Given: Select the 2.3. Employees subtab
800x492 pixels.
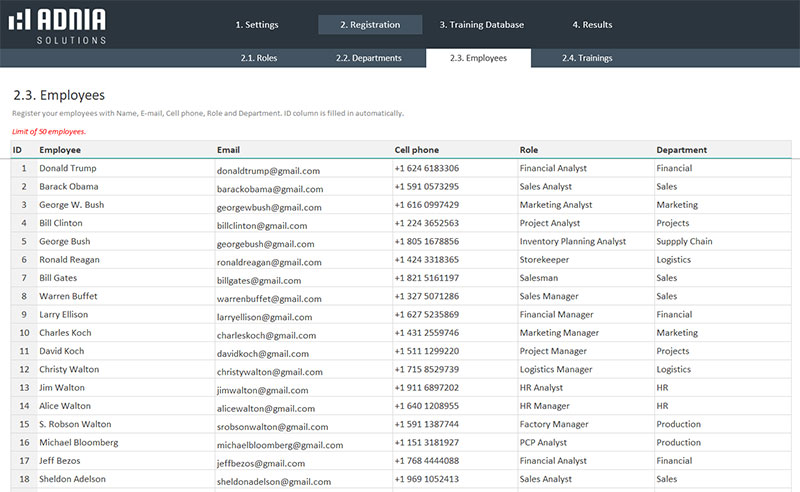Looking at the screenshot, I should pos(478,58).
